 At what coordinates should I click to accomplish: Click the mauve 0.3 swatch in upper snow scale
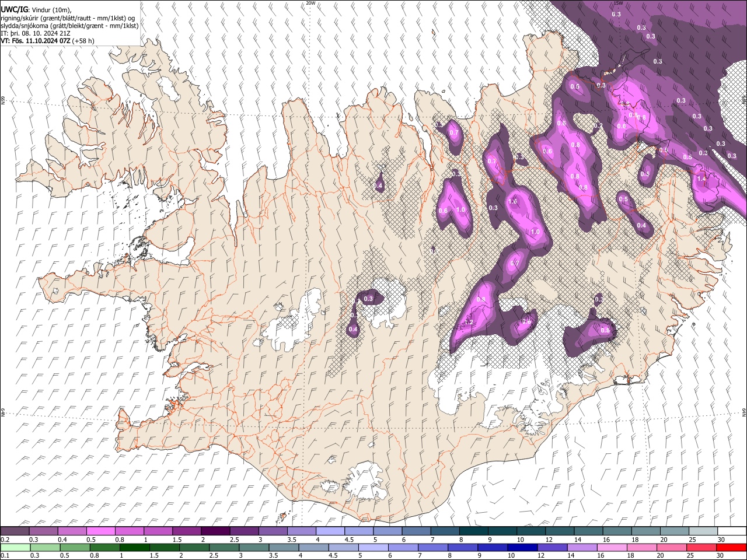[x=43, y=531]
